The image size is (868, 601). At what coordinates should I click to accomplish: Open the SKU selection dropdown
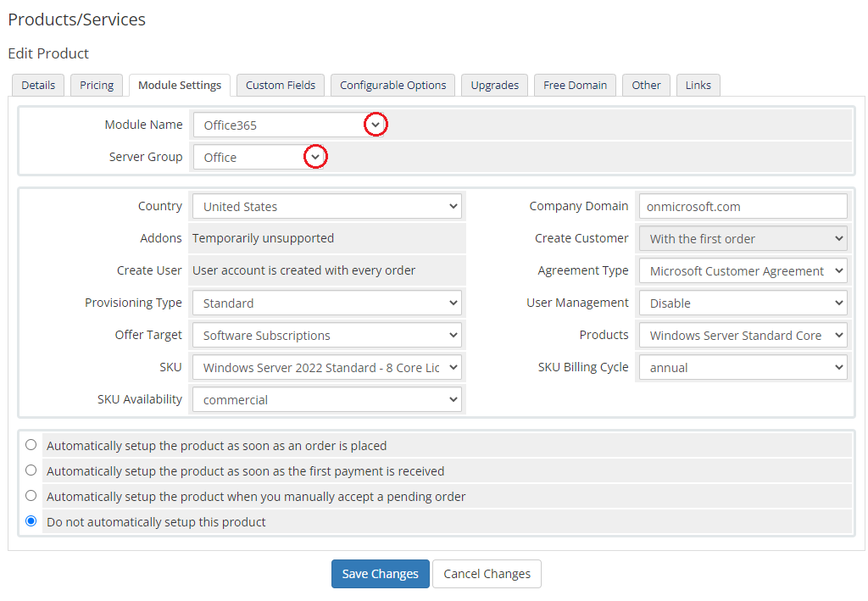click(x=326, y=367)
